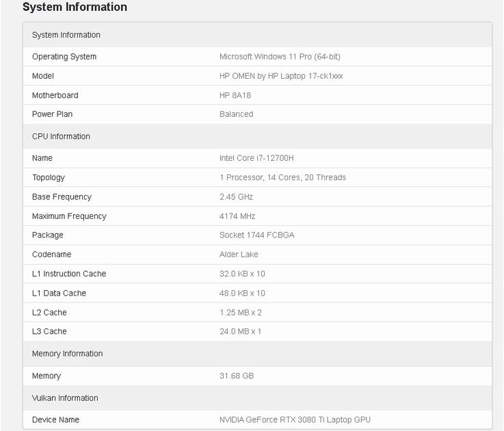Click the Alder Lake codename value
The image size is (504, 431).
pos(239,254)
